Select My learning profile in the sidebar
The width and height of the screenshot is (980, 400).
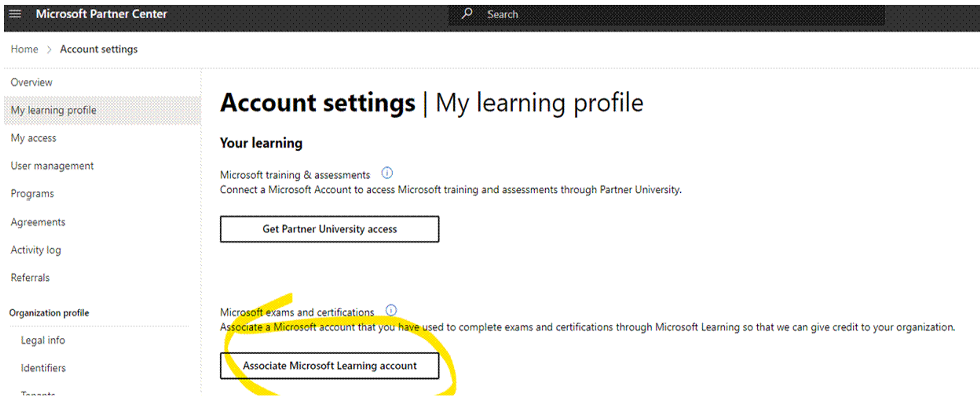(x=102, y=110)
